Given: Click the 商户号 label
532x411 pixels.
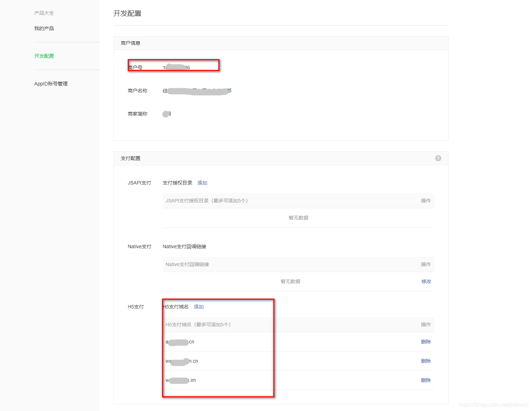Looking at the screenshot, I should tap(135, 68).
